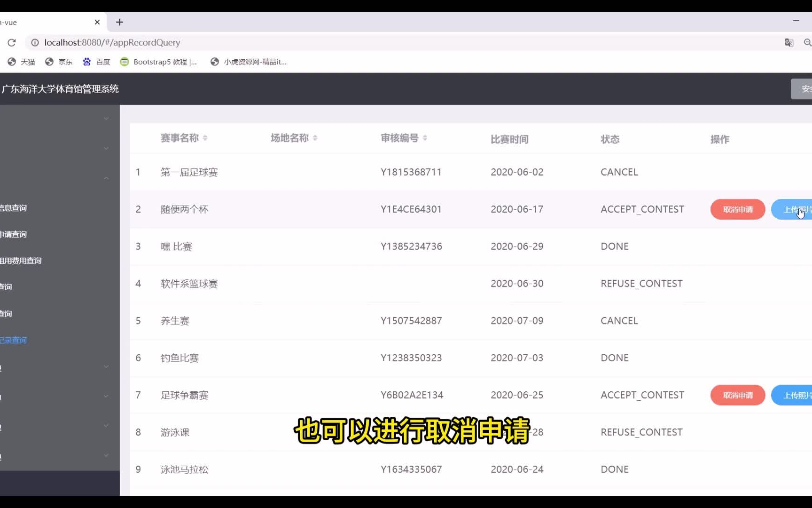Select audit number Y1634335067
This screenshot has height=508, width=812.
[411, 469]
